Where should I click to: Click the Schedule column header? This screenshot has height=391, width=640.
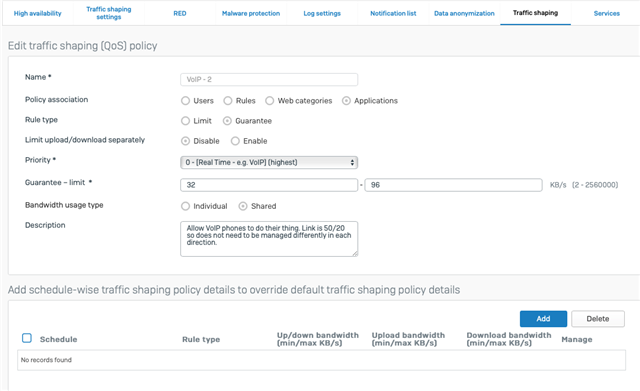pos(58,339)
